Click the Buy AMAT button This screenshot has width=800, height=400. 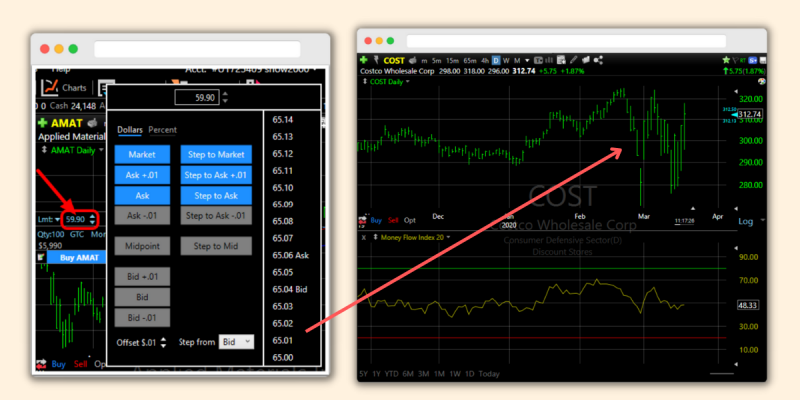tap(77, 258)
